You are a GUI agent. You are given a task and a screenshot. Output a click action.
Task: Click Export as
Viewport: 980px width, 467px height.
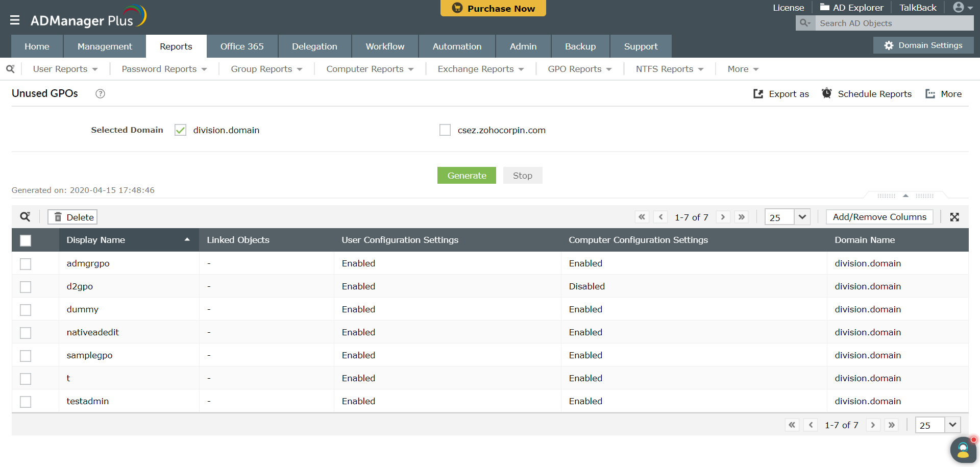tap(781, 94)
